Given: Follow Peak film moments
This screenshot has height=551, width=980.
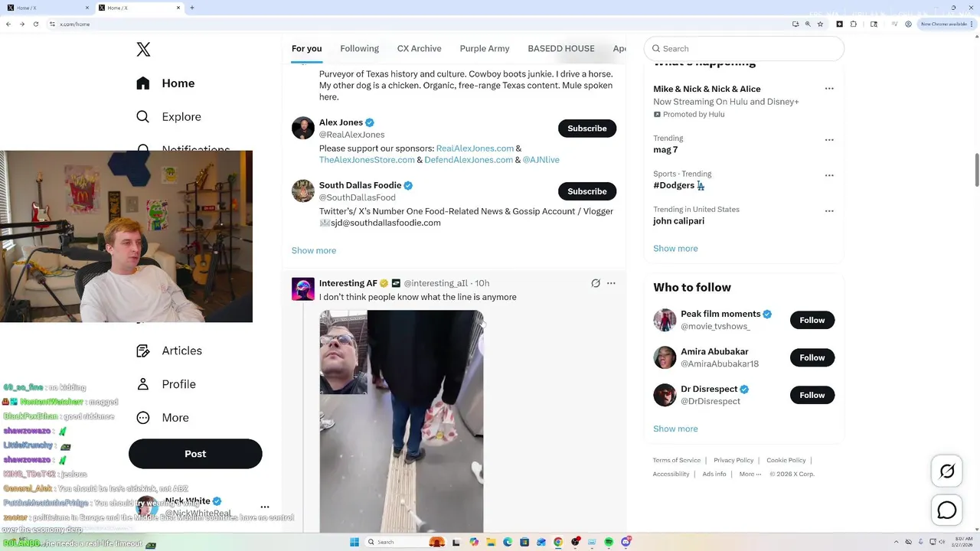Looking at the screenshot, I should tap(812, 320).
